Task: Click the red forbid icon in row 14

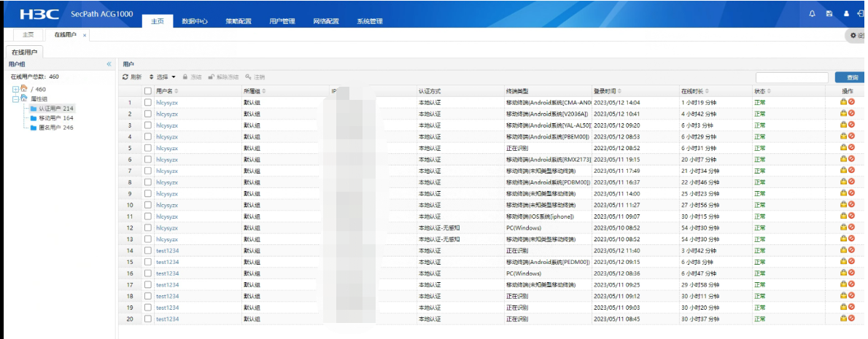Action: pyautogui.click(x=851, y=249)
